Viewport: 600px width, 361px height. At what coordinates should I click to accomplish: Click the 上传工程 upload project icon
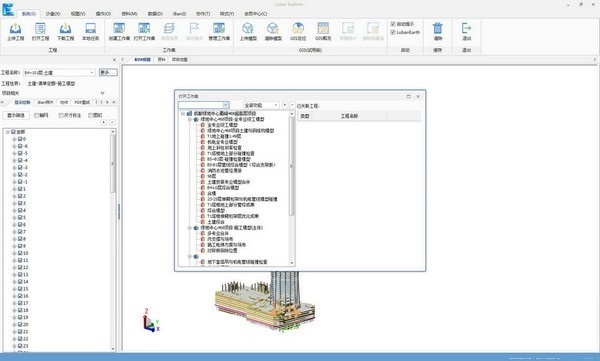click(x=15, y=31)
